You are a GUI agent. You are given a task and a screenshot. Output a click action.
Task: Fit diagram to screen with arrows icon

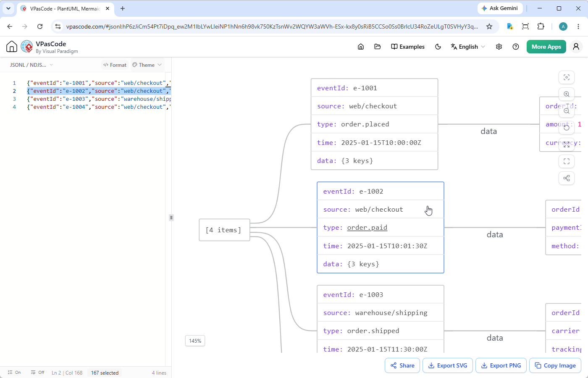tap(567, 144)
